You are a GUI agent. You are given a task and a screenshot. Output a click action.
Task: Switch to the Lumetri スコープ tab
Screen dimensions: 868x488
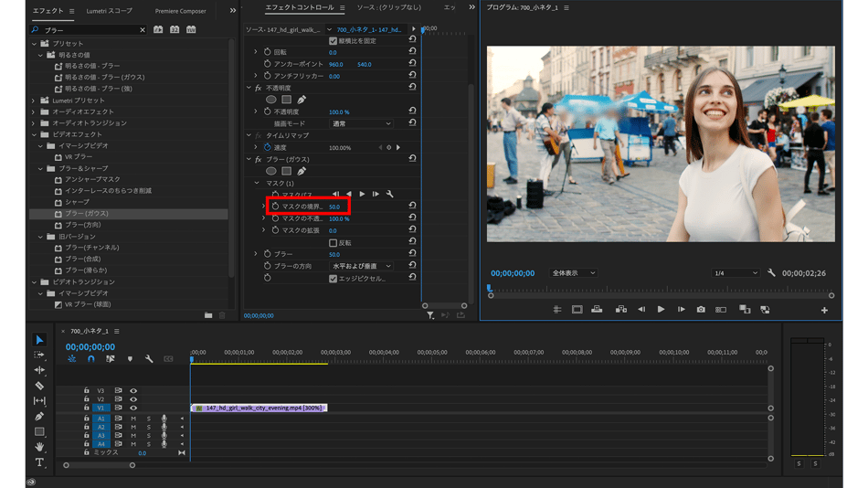click(109, 11)
